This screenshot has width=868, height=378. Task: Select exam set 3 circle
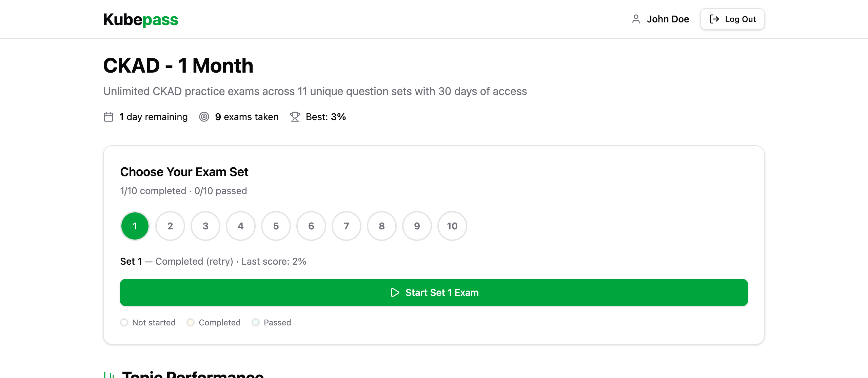205,226
